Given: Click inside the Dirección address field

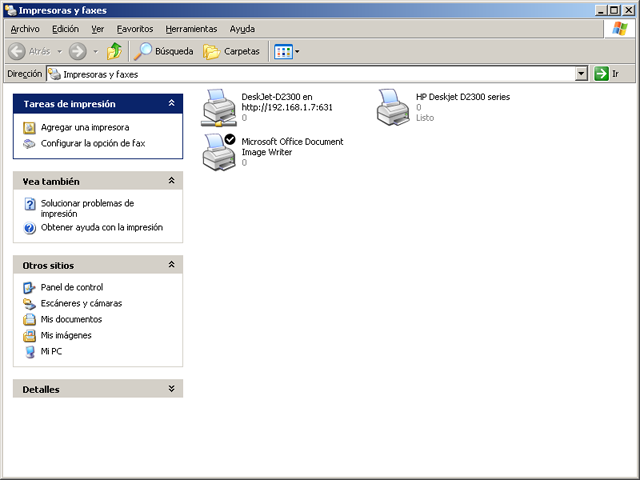Looking at the screenshot, I should (x=300, y=74).
